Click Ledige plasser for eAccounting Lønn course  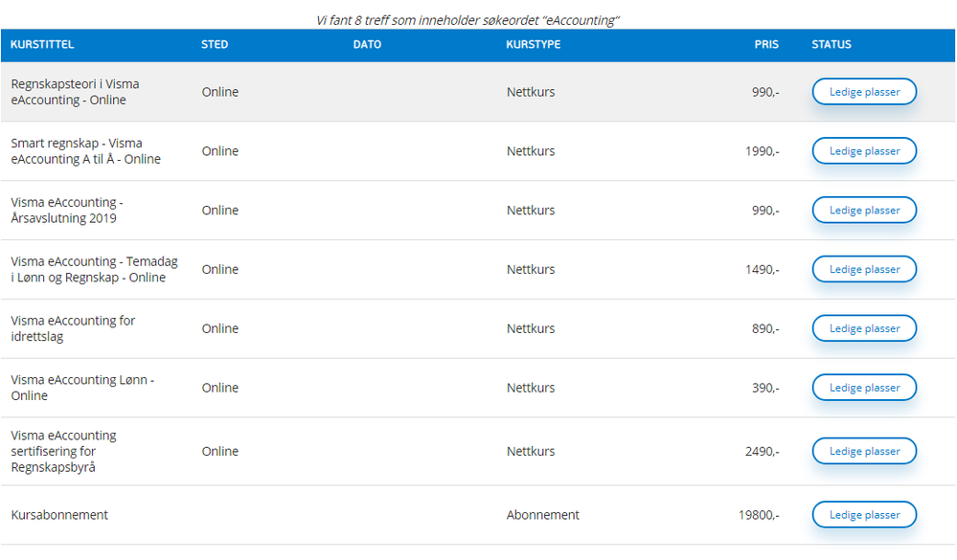[864, 388]
